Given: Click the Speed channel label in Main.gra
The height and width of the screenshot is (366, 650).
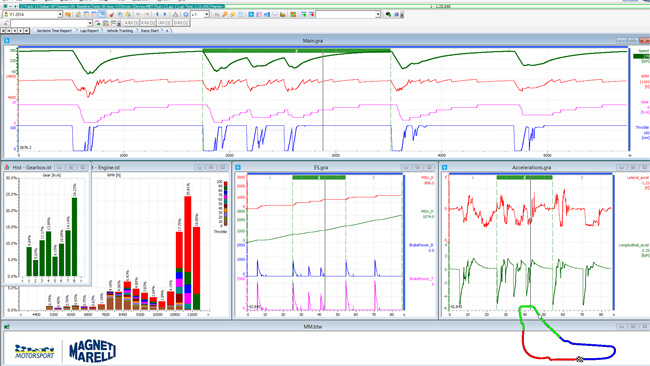Looking at the screenshot, I should [643, 51].
